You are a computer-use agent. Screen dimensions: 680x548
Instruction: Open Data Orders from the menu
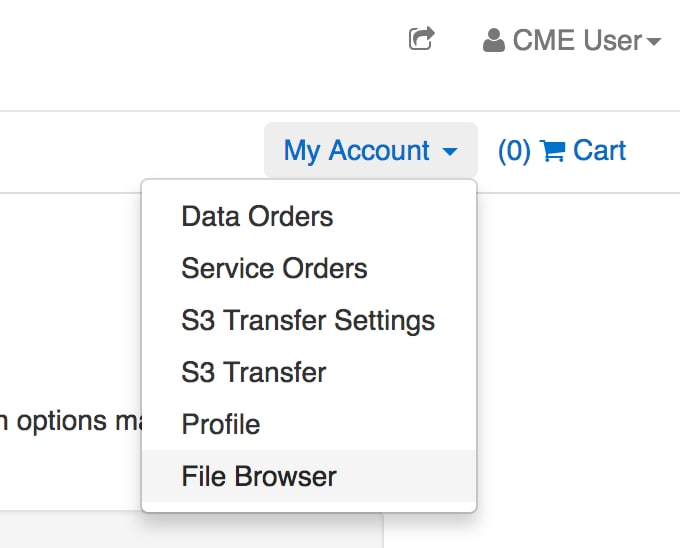(x=257, y=216)
